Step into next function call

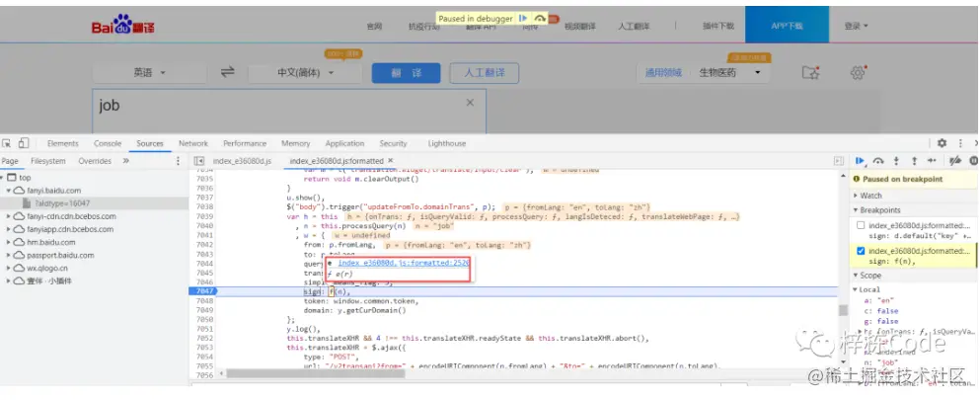(x=896, y=161)
